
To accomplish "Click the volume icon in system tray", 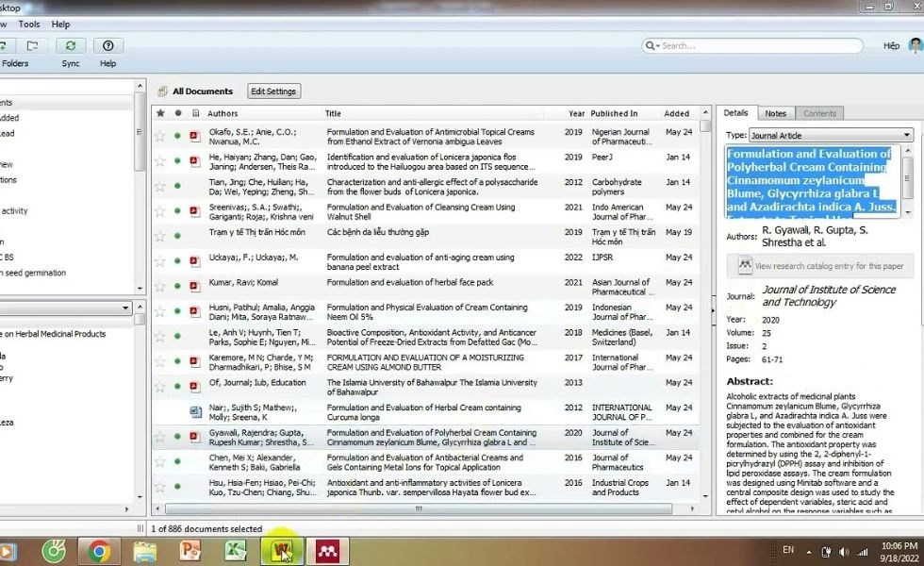I will 845,552.
